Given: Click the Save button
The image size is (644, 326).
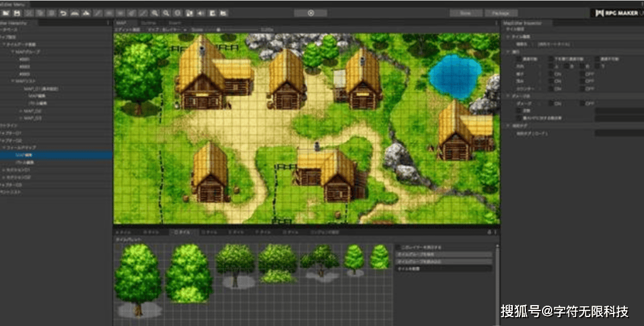Looking at the screenshot, I should pos(465,13).
